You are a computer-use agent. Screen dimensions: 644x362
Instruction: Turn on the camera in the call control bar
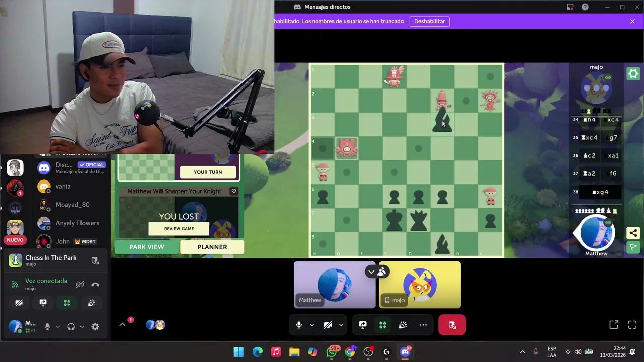[x=328, y=325]
